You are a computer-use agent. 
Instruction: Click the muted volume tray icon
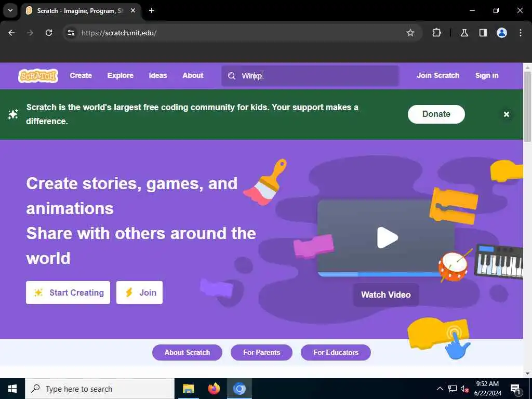(464, 389)
